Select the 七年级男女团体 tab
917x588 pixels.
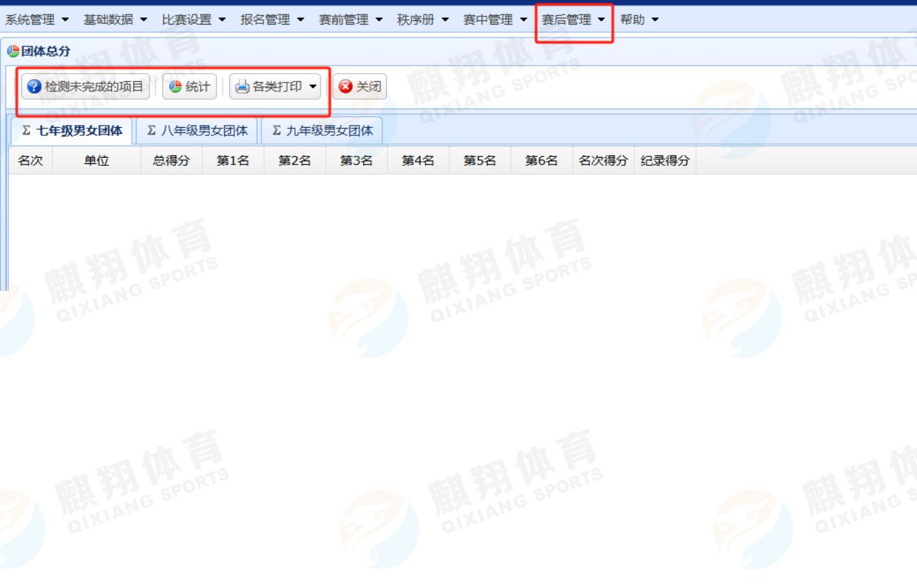pos(72,130)
